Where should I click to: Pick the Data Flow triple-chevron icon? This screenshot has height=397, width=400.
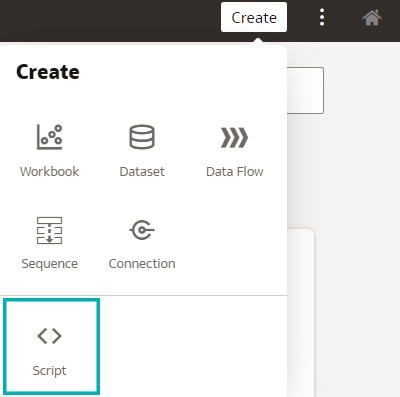[x=234, y=137]
